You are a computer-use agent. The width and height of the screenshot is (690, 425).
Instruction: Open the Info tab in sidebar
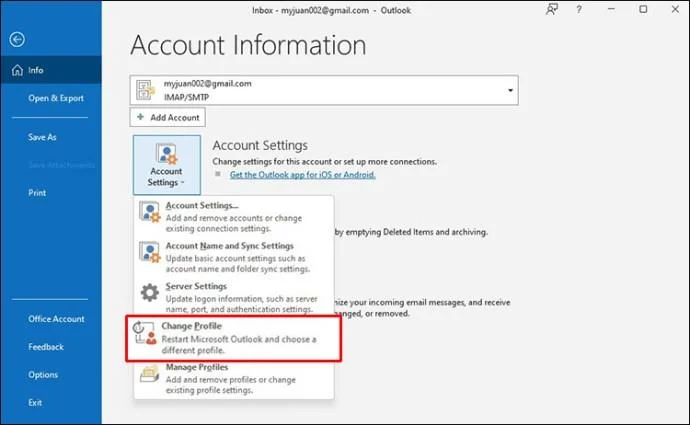(51, 70)
